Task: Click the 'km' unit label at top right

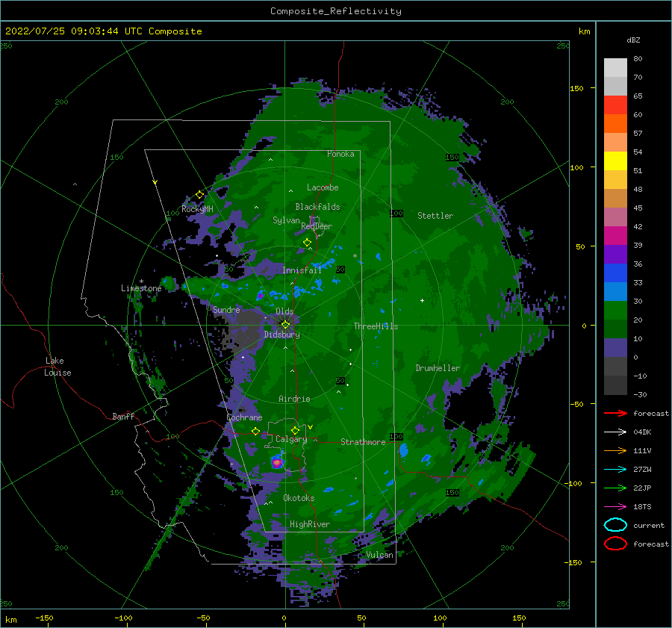Action: pyautogui.click(x=584, y=31)
